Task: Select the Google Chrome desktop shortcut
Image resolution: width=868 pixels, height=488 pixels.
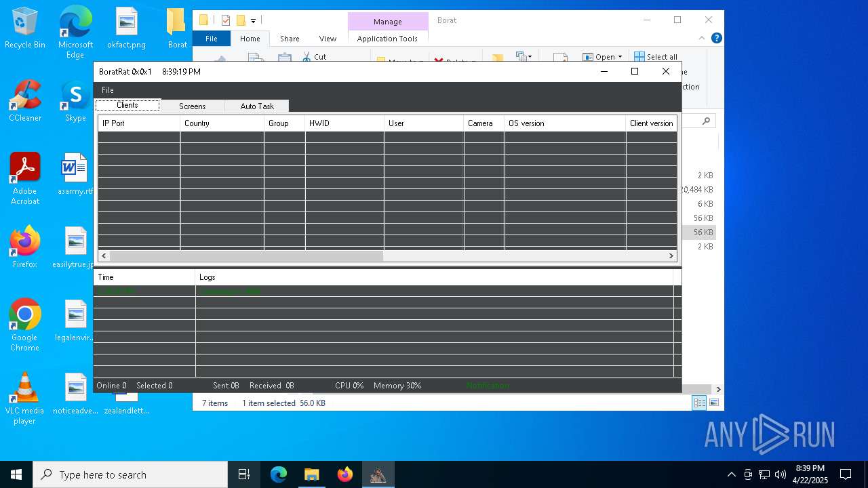Action: pyautogui.click(x=25, y=325)
